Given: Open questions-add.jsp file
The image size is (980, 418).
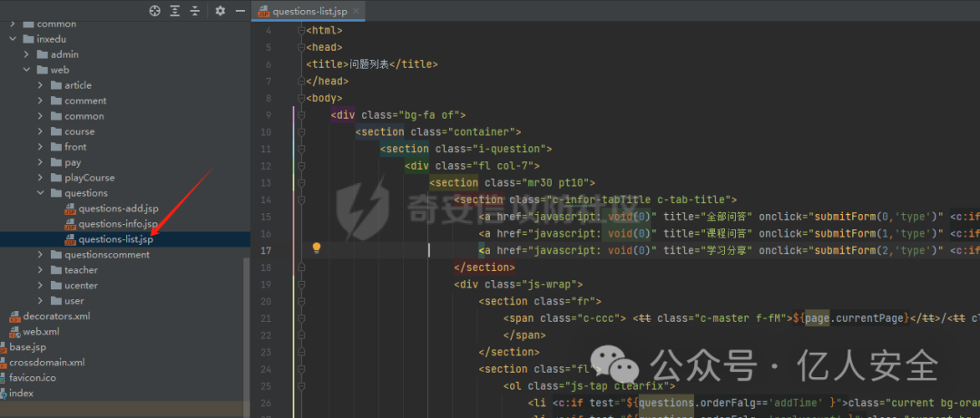Looking at the screenshot, I should pyautogui.click(x=118, y=209).
